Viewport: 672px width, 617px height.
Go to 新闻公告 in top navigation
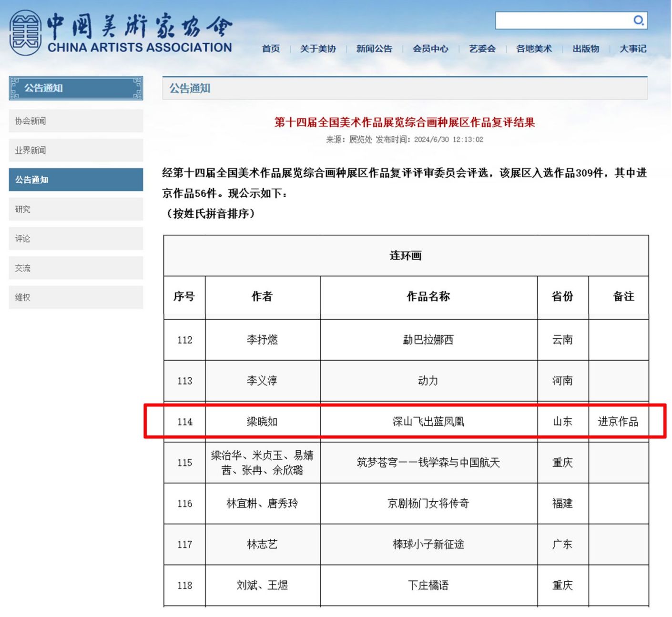(374, 49)
